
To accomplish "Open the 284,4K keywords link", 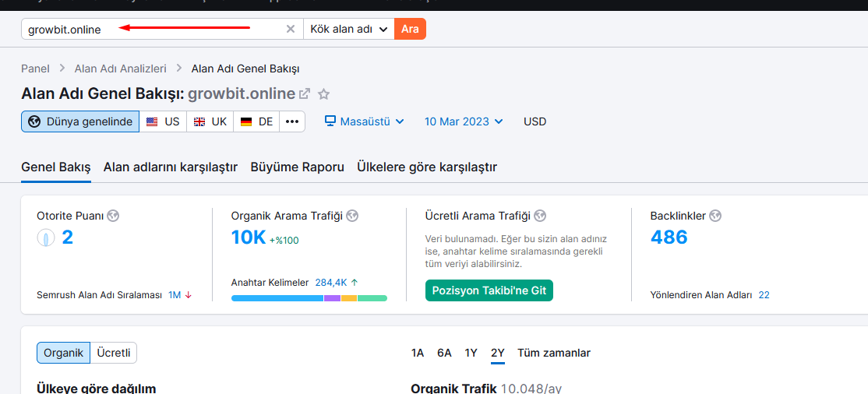I will pyautogui.click(x=331, y=282).
